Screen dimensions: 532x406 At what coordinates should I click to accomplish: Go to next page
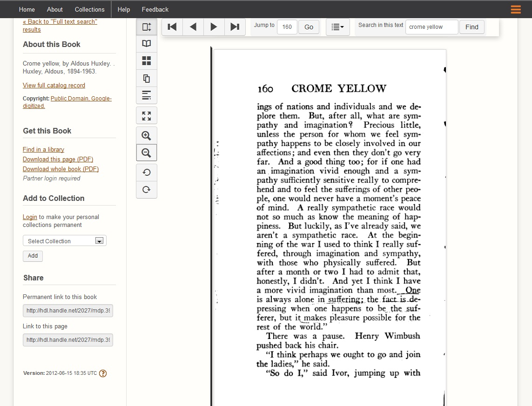coord(214,27)
